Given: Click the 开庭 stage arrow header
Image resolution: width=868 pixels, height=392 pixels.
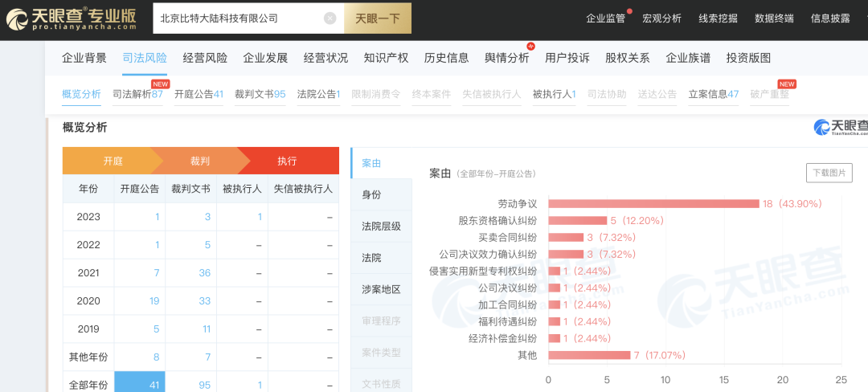Looking at the screenshot, I should [x=113, y=161].
